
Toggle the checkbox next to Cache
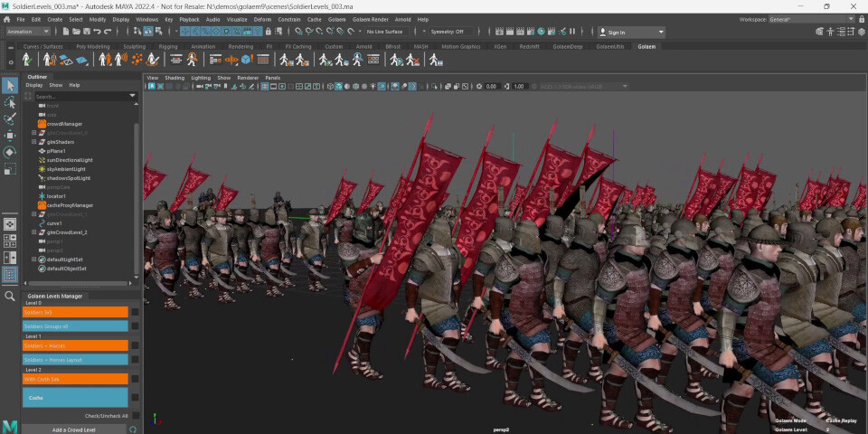[x=135, y=398]
